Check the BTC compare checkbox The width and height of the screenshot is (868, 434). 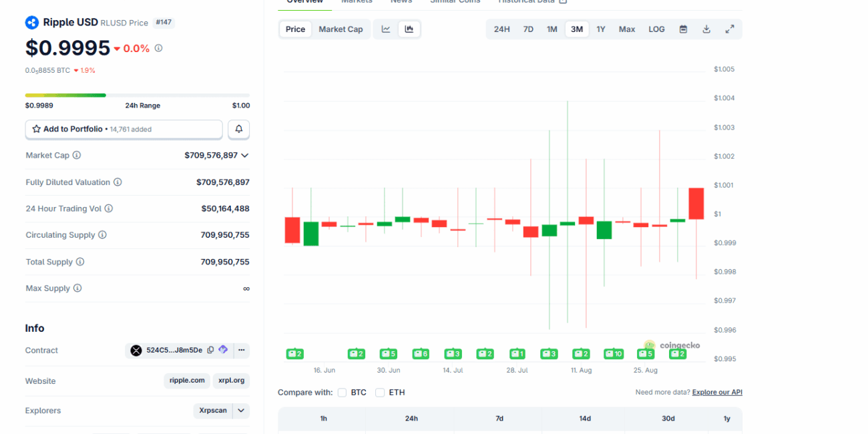click(342, 393)
